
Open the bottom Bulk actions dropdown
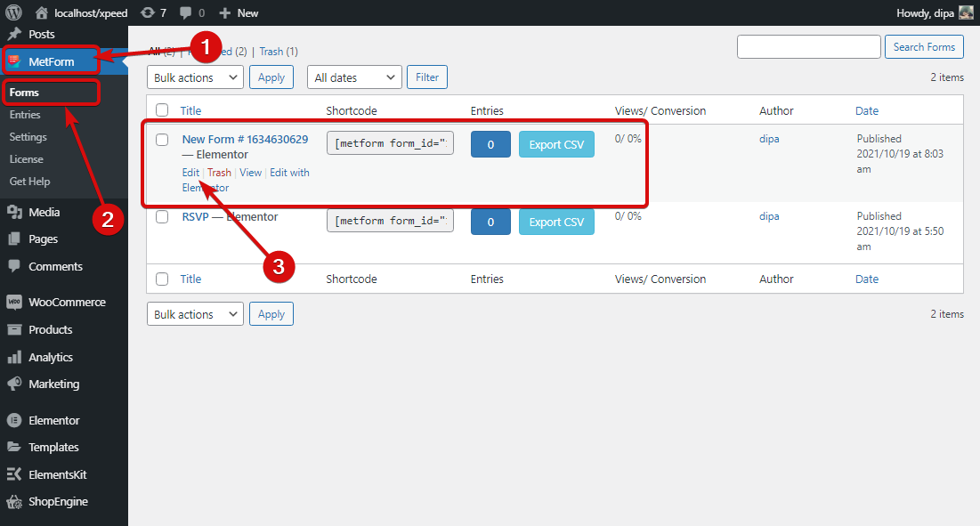195,314
